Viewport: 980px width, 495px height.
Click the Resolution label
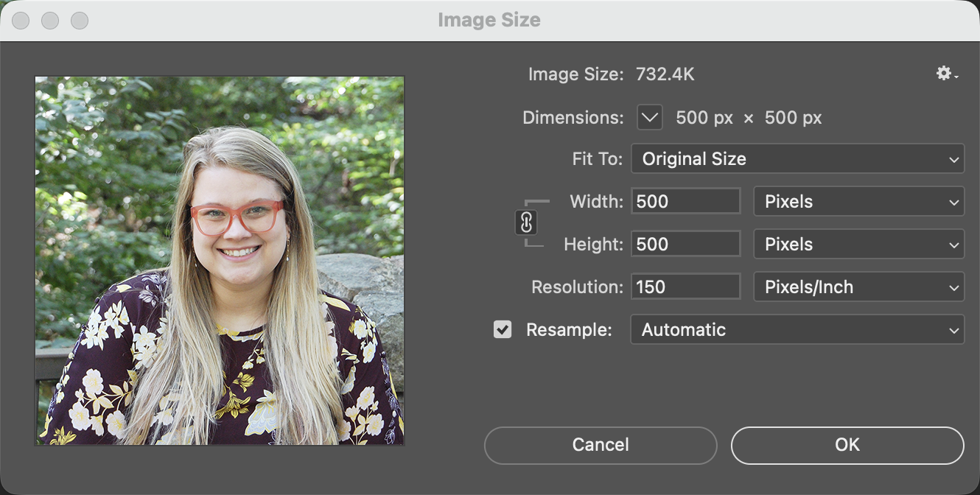[578, 287]
